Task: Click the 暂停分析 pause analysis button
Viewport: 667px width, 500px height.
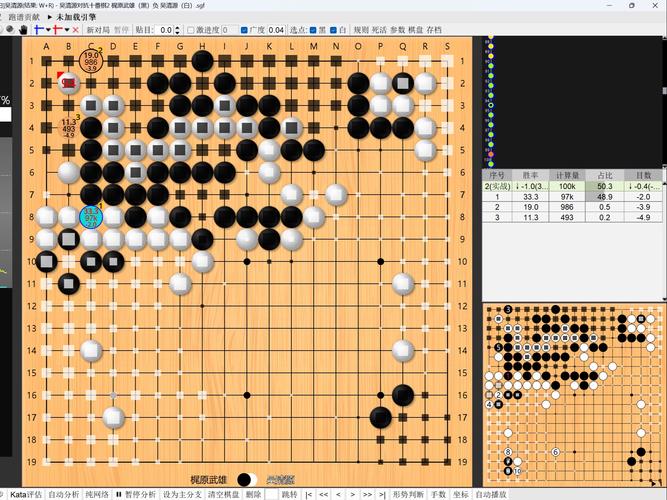Action: [x=136, y=494]
